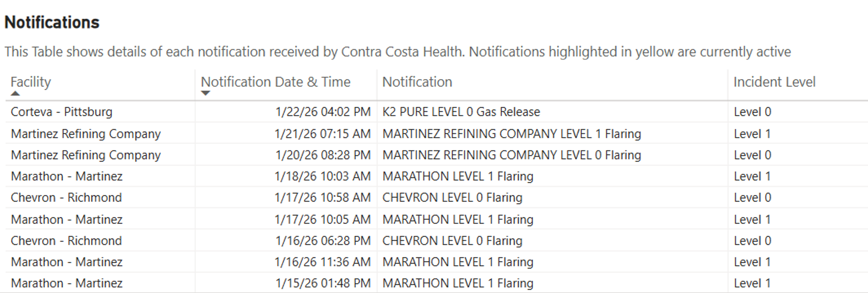Click the Notifications section heading
The width and height of the screenshot is (868, 293).
click(x=52, y=23)
